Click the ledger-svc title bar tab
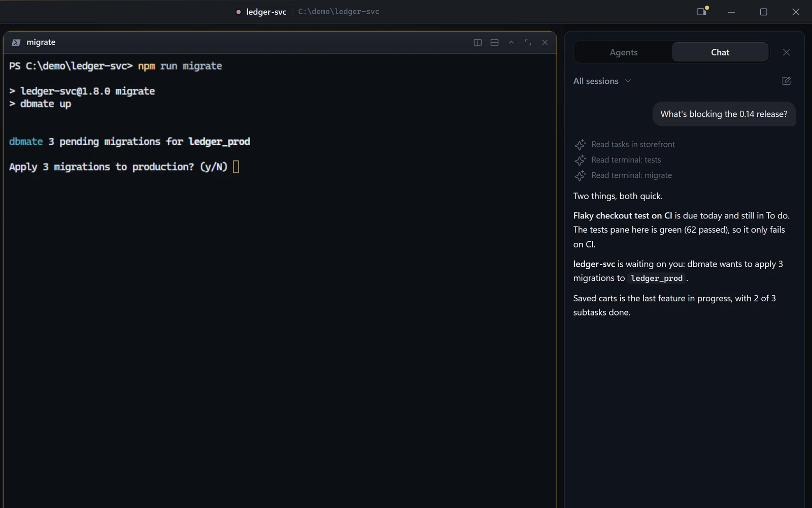812x508 pixels. [x=261, y=12]
